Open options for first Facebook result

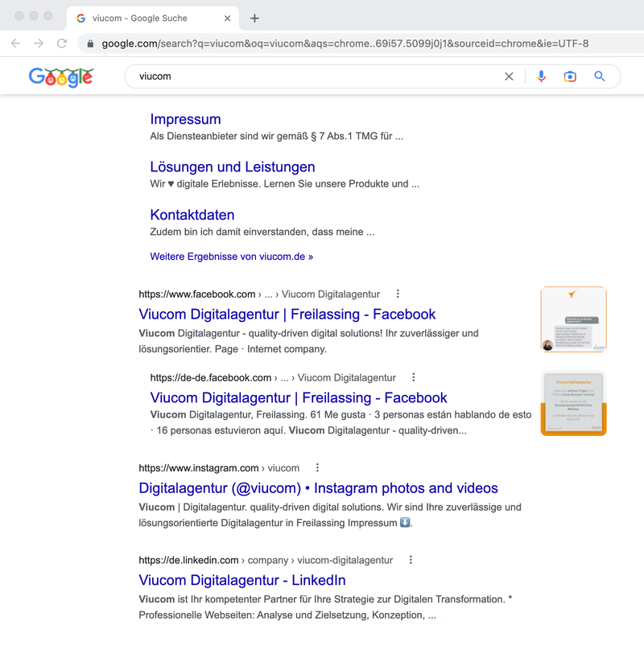pos(398,294)
